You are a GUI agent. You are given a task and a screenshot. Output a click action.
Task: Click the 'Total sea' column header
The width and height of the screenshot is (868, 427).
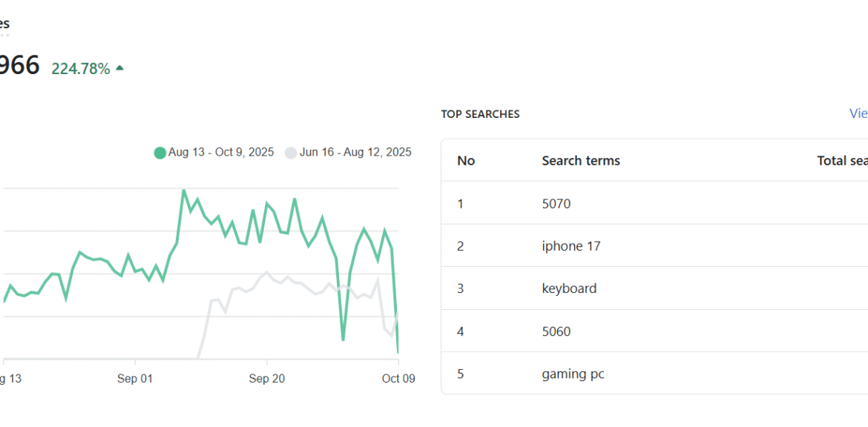(841, 161)
